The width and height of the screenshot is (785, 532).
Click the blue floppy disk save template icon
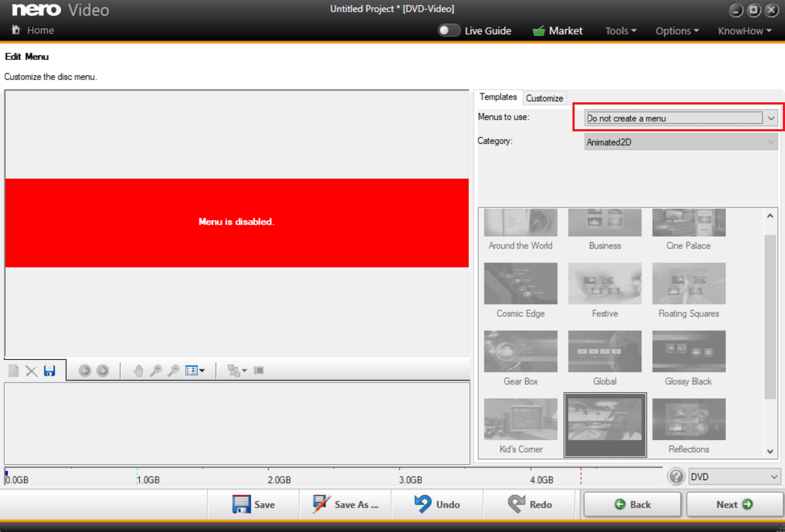tap(49, 371)
